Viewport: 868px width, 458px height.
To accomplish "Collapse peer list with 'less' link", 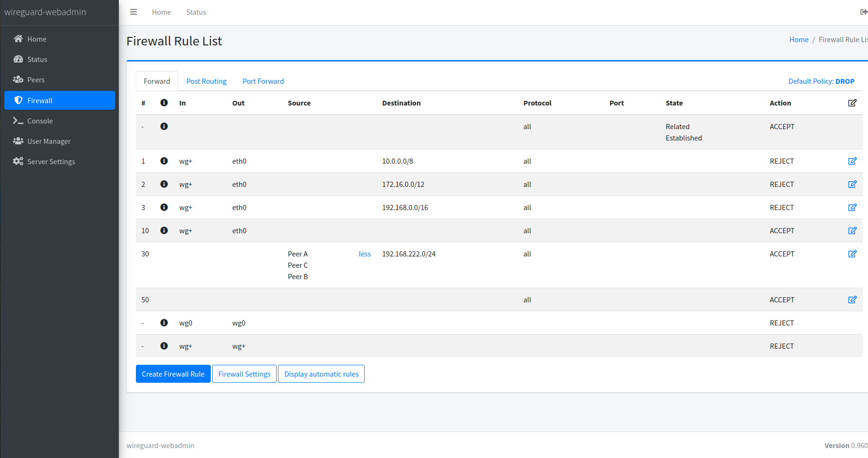I will click(x=365, y=254).
